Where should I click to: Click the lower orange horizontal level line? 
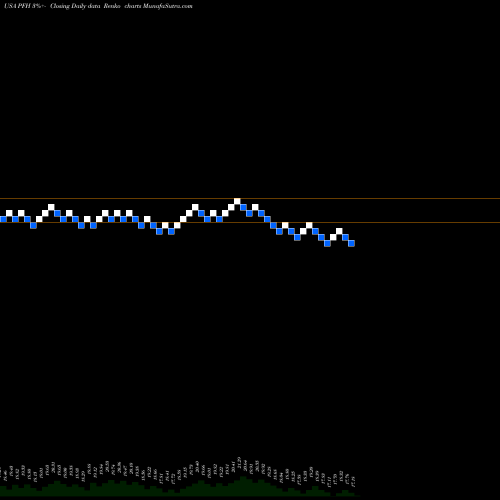click(250, 222)
